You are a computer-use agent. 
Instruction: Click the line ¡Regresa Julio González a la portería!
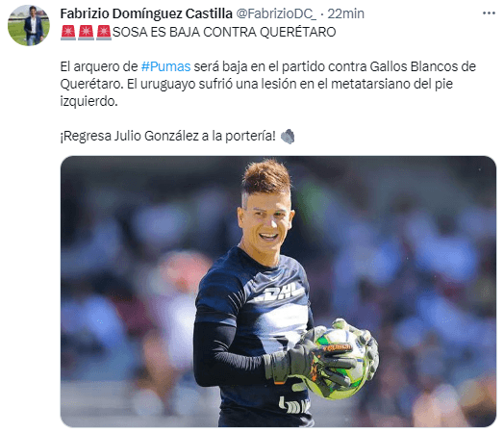(167, 136)
